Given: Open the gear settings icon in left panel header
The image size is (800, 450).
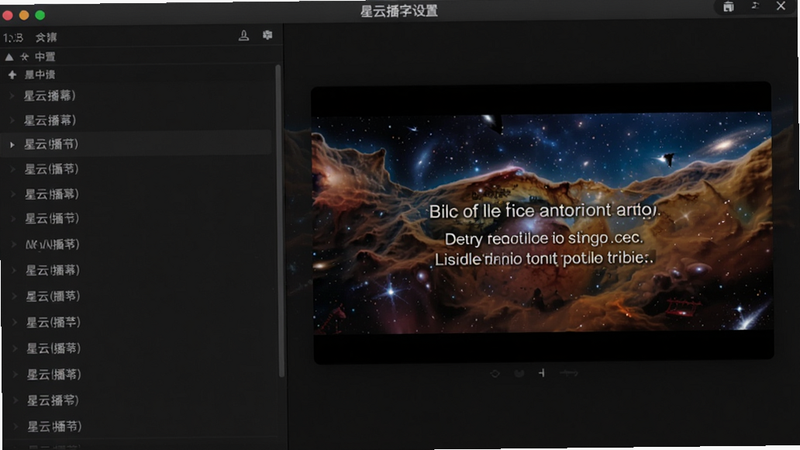Looking at the screenshot, I should (267, 35).
